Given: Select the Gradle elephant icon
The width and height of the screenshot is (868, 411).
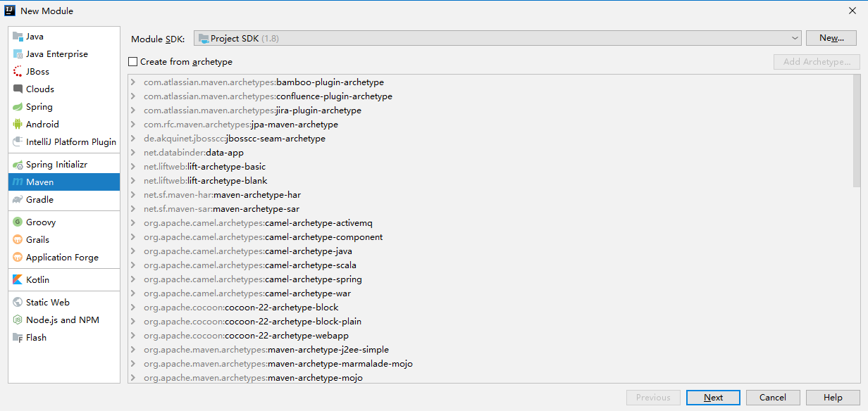Looking at the screenshot, I should [18, 200].
